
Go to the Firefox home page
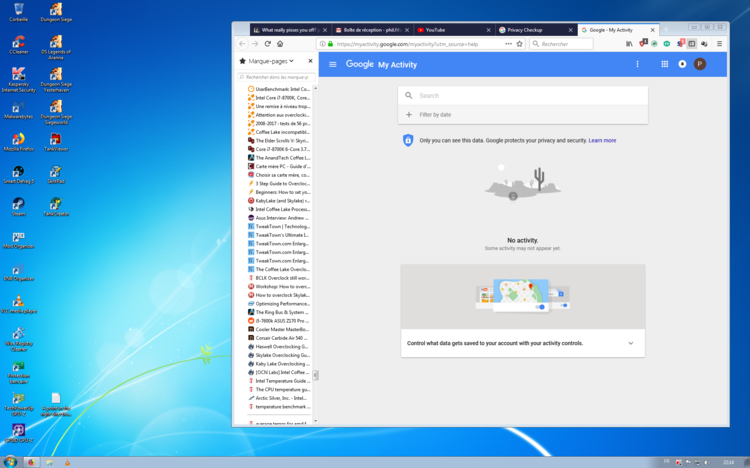click(280, 44)
